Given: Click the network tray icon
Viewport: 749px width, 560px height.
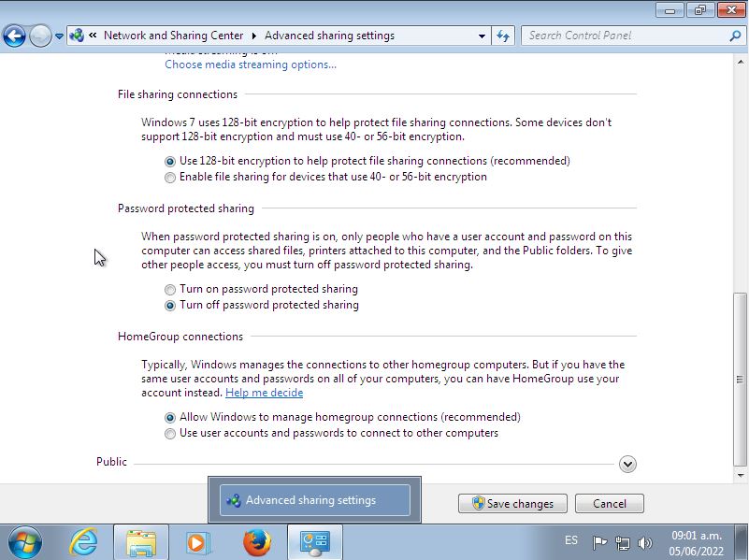Looking at the screenshot, I should [623, 543].
